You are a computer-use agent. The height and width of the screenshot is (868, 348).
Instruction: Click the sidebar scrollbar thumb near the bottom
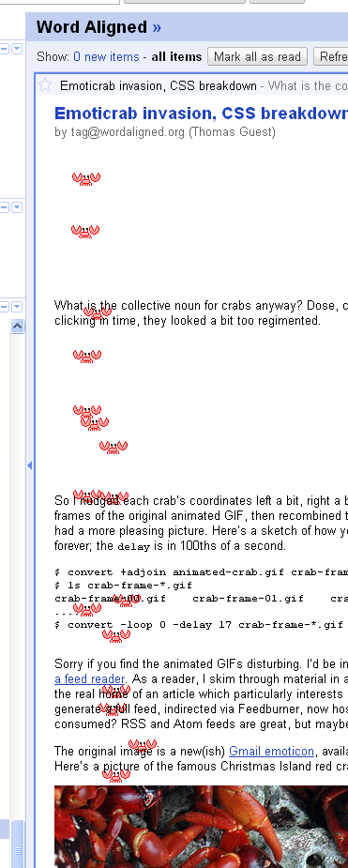pos(18,845)
